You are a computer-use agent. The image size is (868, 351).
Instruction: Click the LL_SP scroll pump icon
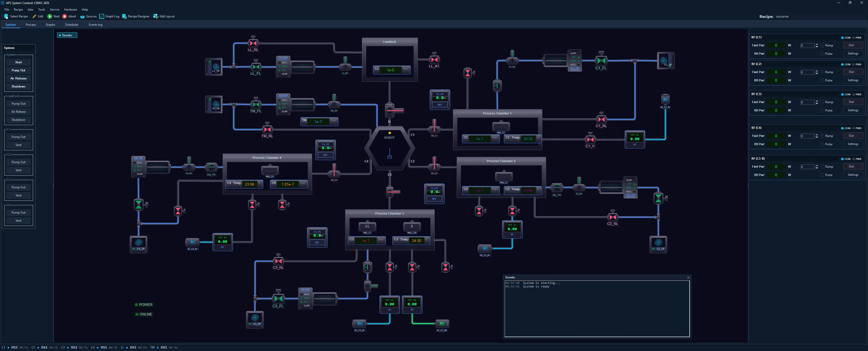point(214,67)
